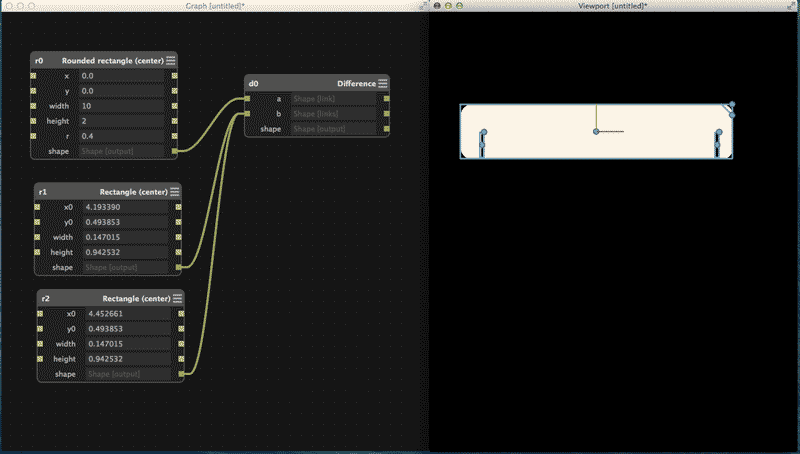Select the top-right corner handle of the Viewport shape
The width and height of the screenshot is (800, 454).
click(732, 105)
